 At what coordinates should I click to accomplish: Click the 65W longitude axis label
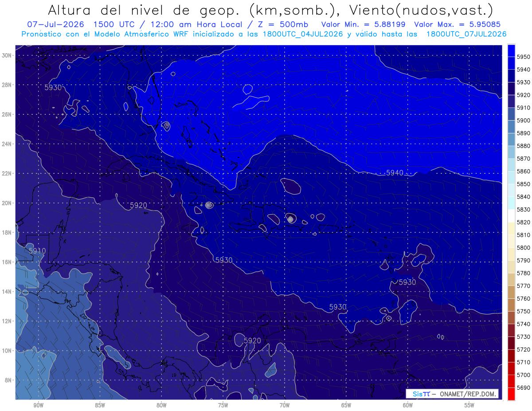(346, 405)
